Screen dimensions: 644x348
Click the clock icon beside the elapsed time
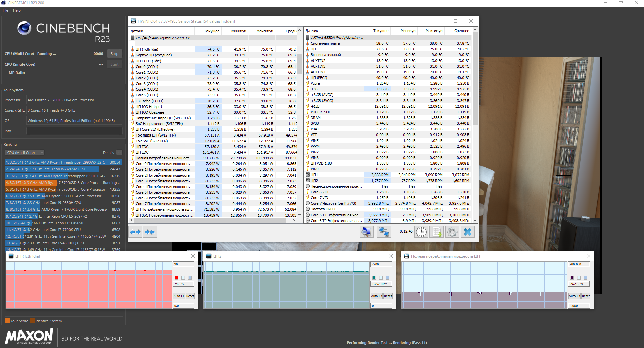click(421, 232)
